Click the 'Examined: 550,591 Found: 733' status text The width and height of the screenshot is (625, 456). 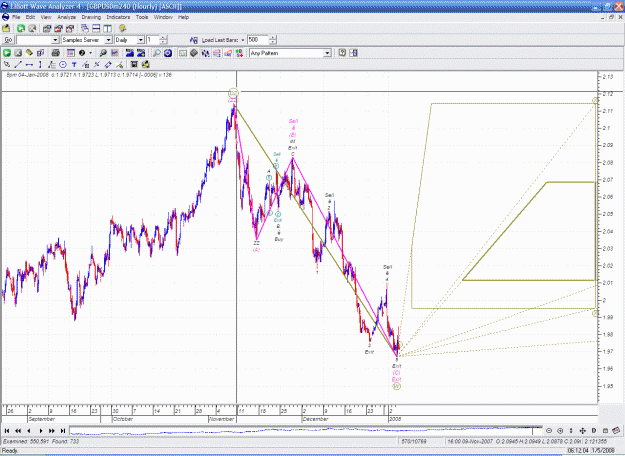click(41, 441)
